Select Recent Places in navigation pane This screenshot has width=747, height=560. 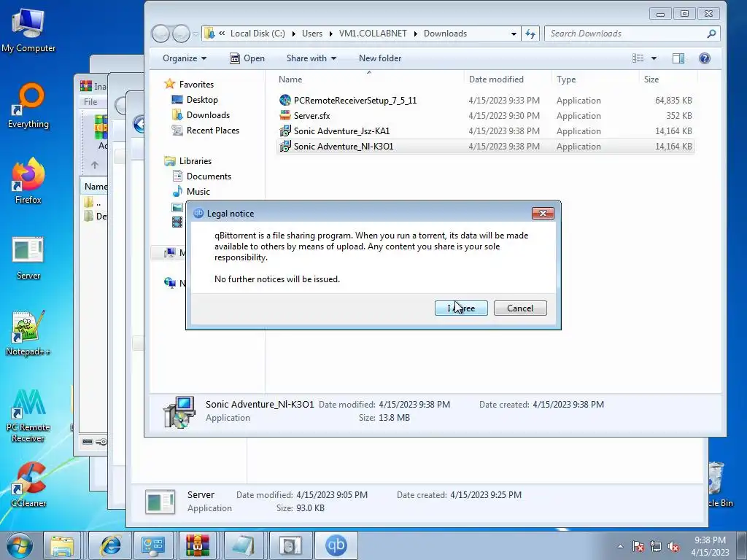coord(212,130)
